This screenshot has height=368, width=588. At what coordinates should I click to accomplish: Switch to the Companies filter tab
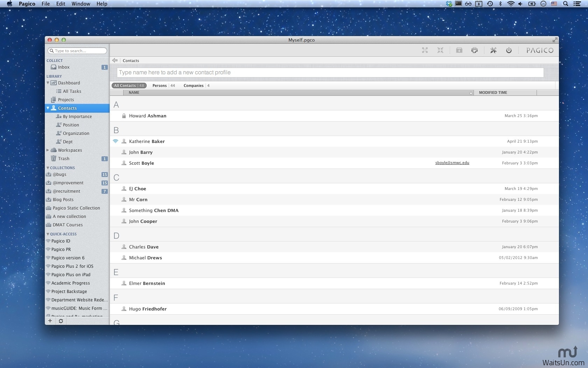194,86
